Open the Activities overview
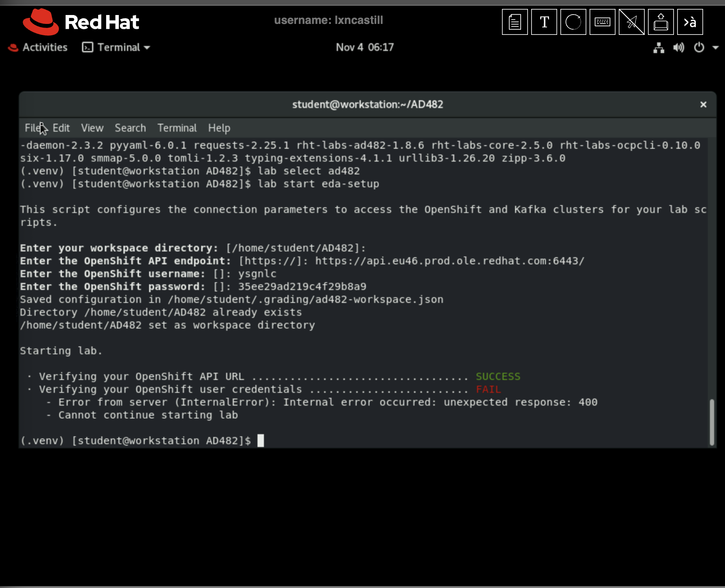The image size is (725, 588). tap(38, 47)
